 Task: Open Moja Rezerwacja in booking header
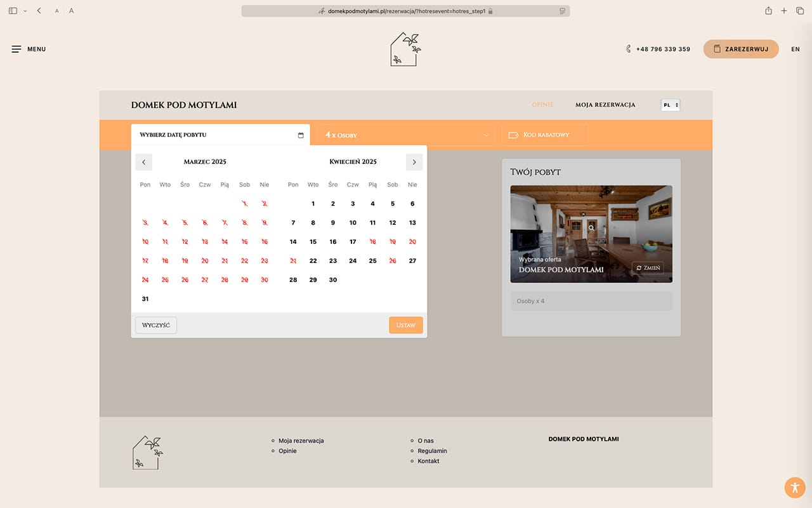coord(605,105)
